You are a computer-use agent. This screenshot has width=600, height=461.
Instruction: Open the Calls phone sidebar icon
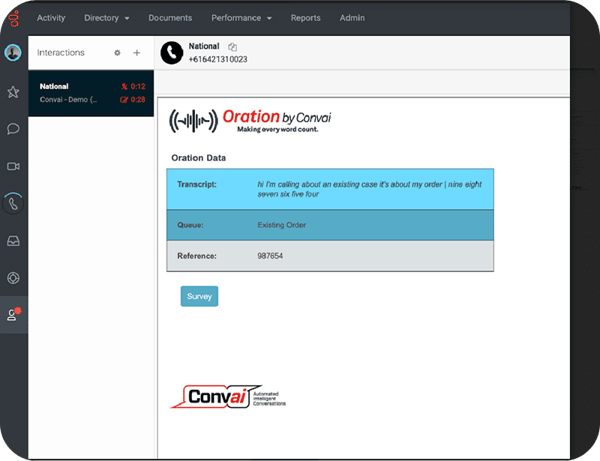[x=13, y=204]
